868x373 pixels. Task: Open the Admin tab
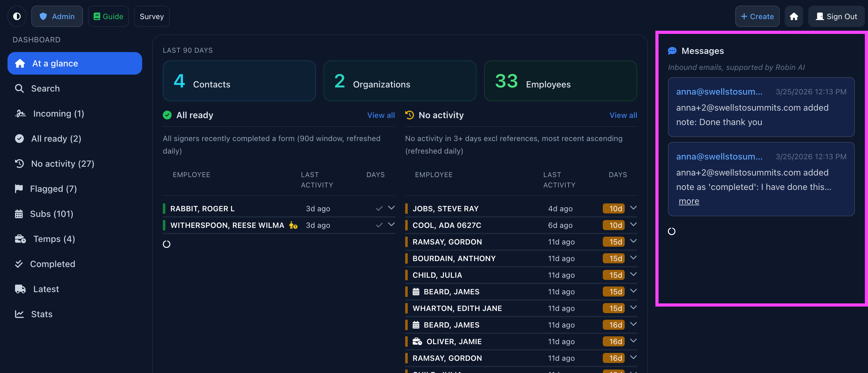tap(57, 16)
